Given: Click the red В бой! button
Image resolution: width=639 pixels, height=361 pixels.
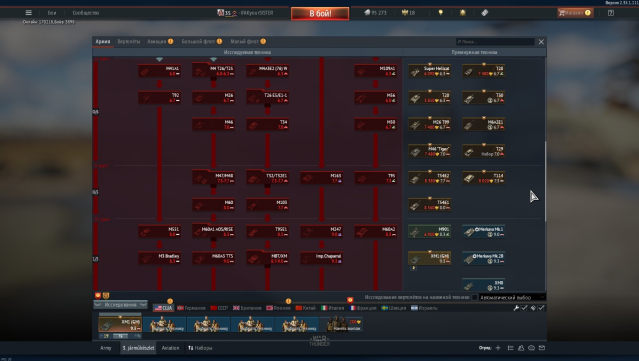Looking at the screenshot, I should 320,13.
